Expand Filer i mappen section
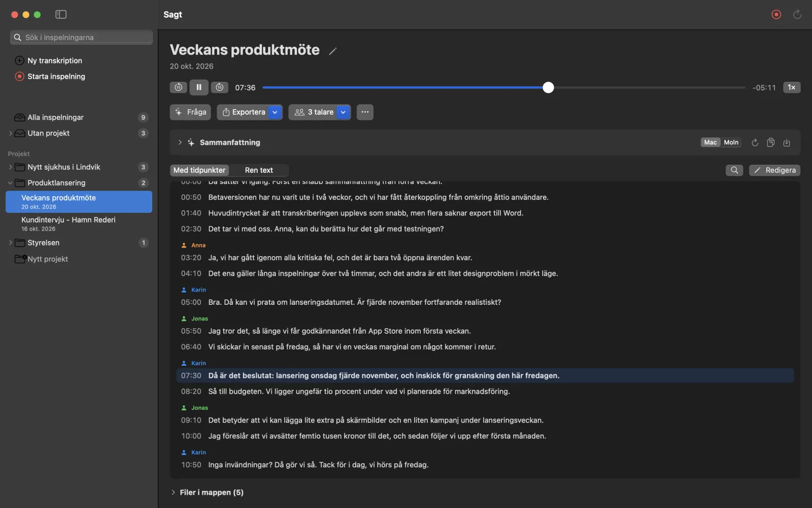812x508 pixels. [173, 492]
